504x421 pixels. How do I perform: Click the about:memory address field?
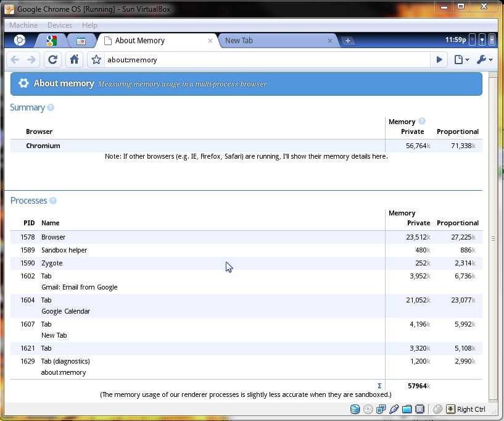tap(266, 60)
